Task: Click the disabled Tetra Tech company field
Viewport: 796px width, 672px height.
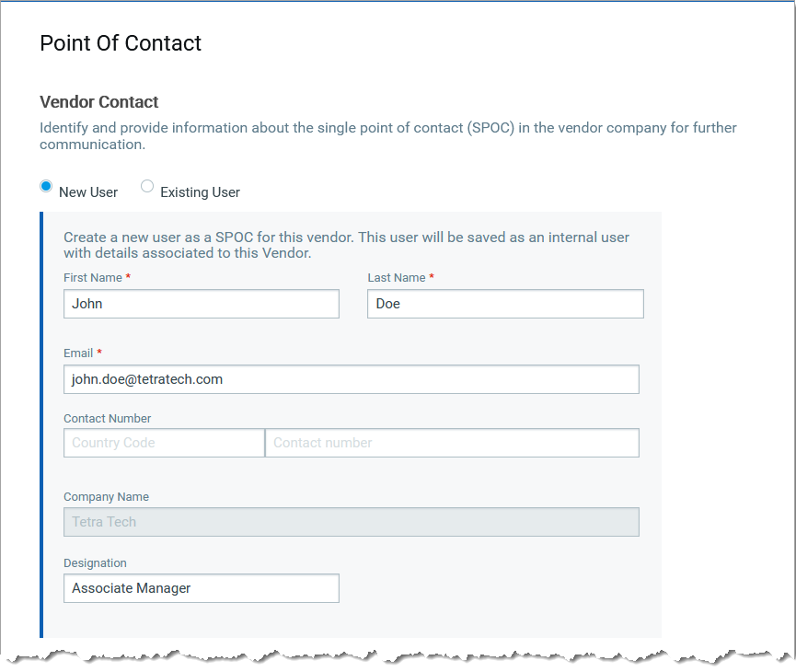Action: click(351, 522)
